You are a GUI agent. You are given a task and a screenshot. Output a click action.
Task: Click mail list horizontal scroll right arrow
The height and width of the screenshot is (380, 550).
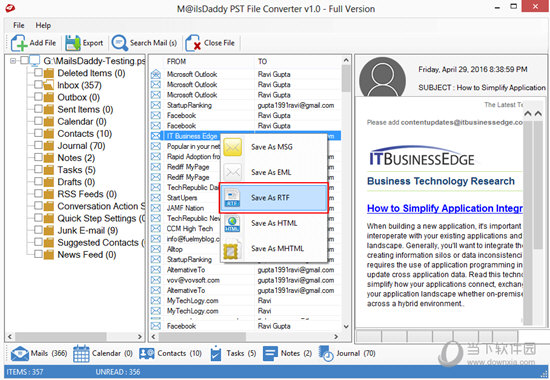[336, 337]
